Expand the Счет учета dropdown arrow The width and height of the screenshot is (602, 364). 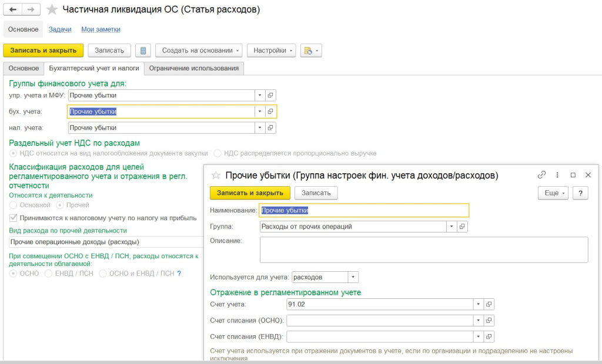(x=478, y=304)
